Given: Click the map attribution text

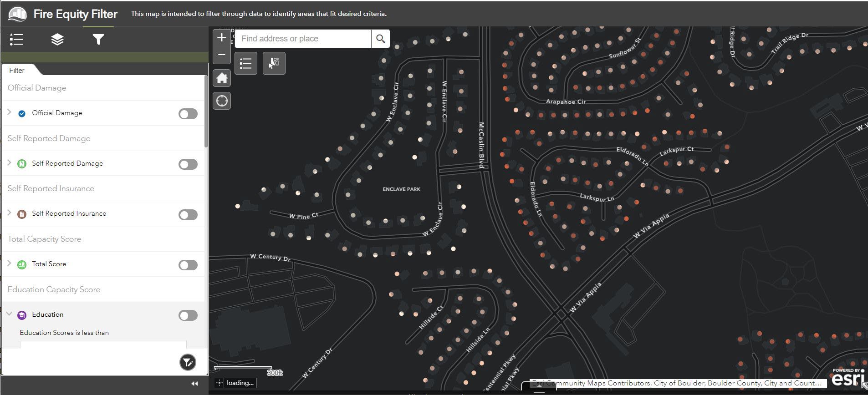Looking at the screenshot, I should tap(677, 383).
